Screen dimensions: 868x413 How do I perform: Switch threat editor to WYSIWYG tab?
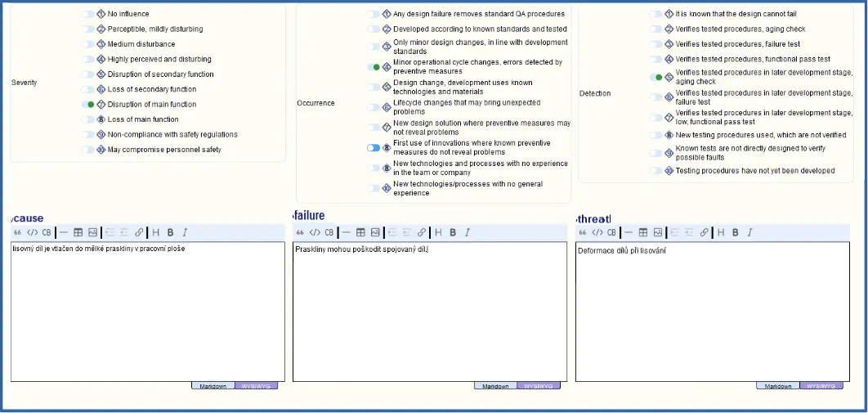(x=821, y=386)
